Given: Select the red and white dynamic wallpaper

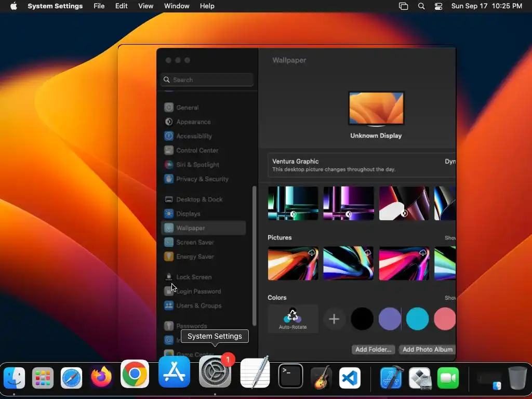Looking at the screenshot, I should [404, 203].
